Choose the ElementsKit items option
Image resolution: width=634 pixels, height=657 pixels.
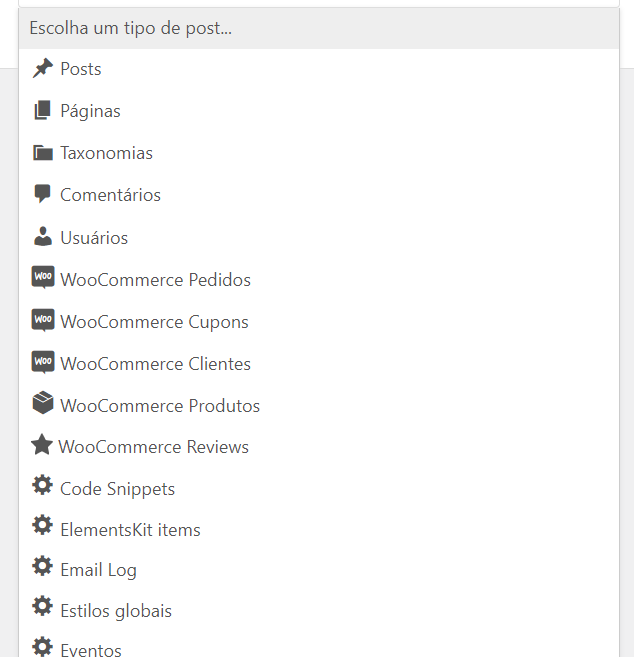(x=319, y=529)
